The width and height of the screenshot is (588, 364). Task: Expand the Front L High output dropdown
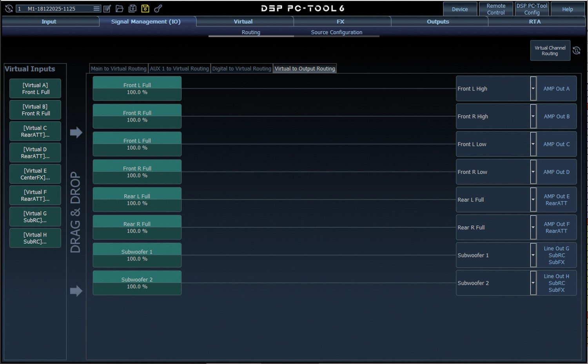coord(533,89)
